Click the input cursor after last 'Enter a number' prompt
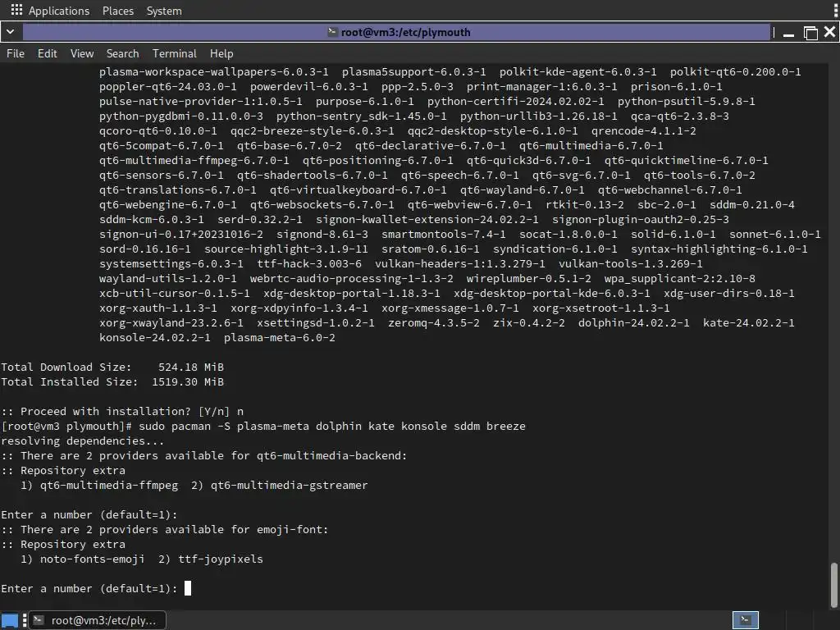 click(188, 588)
